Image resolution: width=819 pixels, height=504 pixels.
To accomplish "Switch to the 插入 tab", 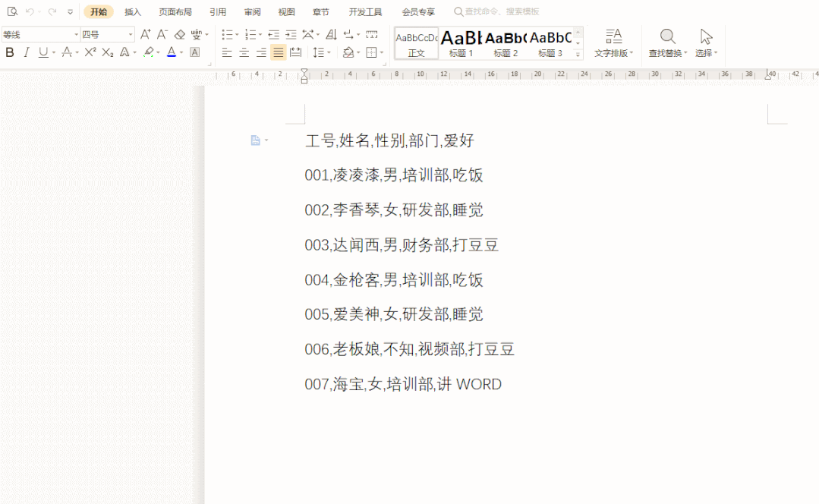I will 133,12.
